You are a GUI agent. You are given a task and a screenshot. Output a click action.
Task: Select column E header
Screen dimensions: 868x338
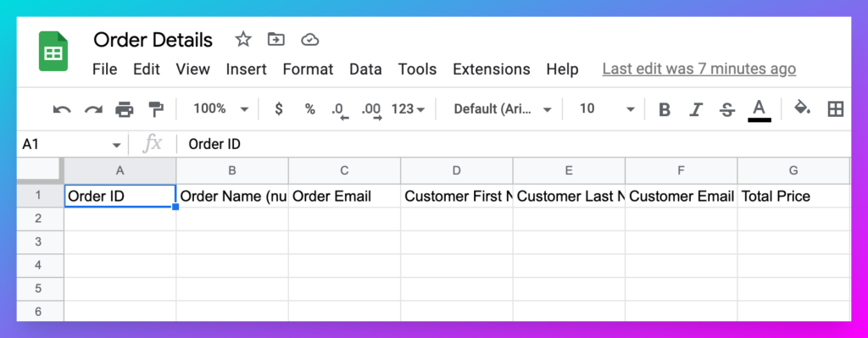(x=569, y=170)
